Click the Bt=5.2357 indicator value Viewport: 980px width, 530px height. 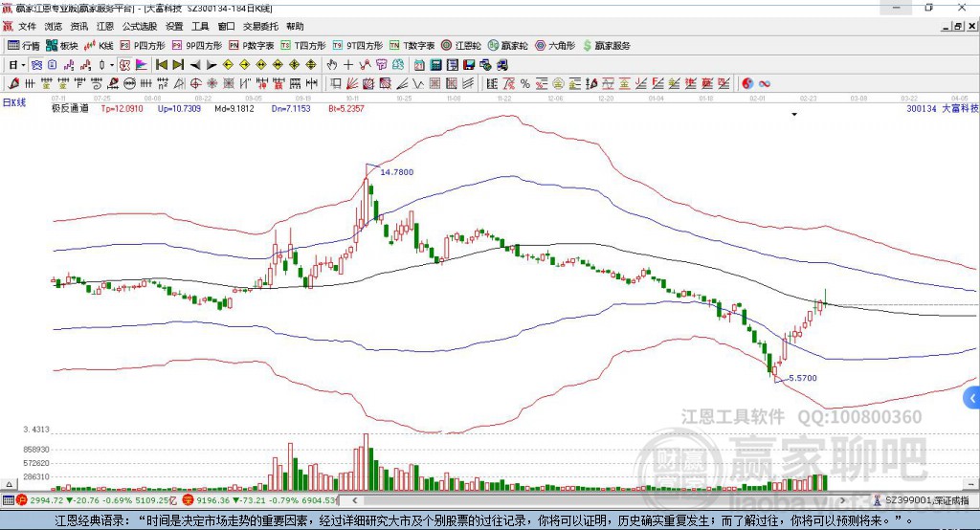(346, 109)
